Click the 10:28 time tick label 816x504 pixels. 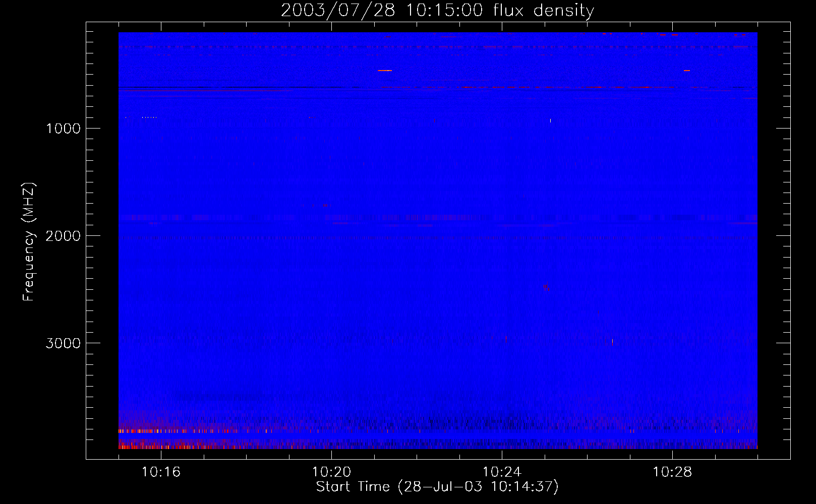pos(672,472)
